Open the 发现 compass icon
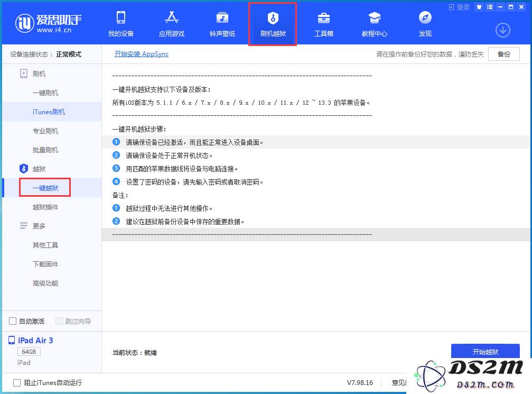This screenshot has width=532, height=394. pos(425,17)
